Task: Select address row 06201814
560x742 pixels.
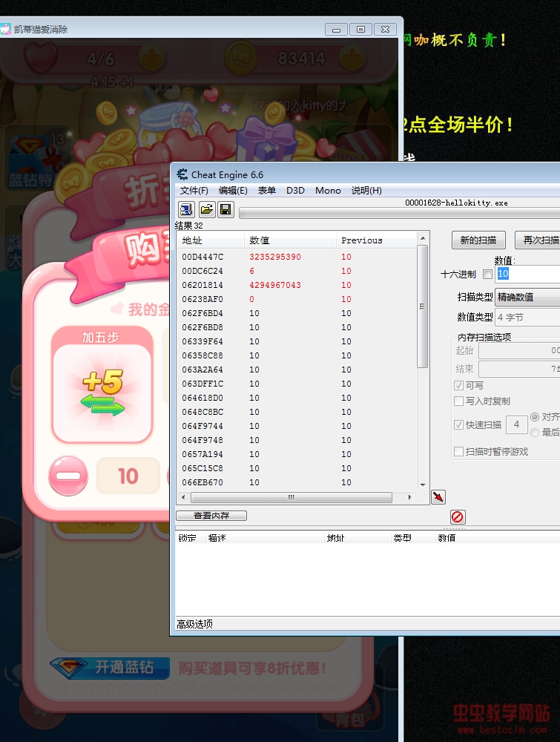Action: pyautogui.click(x=297, y=286)
